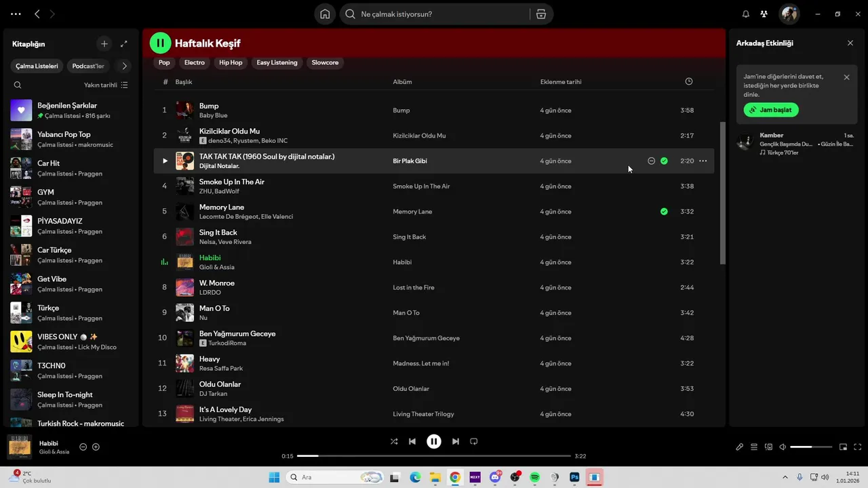868x488 pixels.
Task: Dismiss the Jam invitation card
Action: click(x=846, y=77)
